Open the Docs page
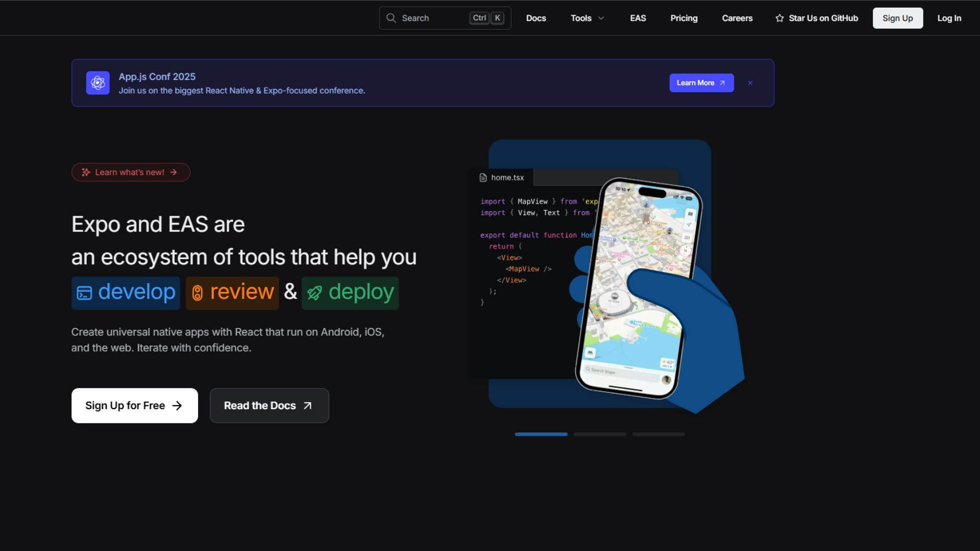980x551 pixels. tap(536, 18)
